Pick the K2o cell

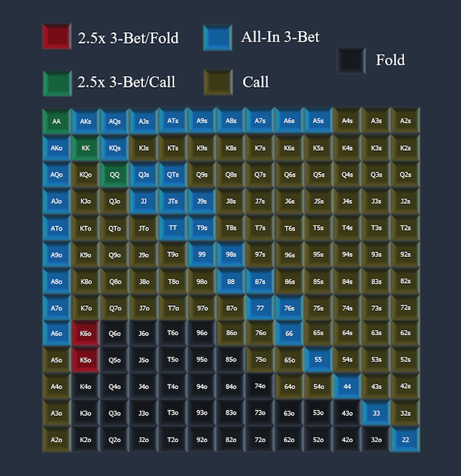(86, 440)
